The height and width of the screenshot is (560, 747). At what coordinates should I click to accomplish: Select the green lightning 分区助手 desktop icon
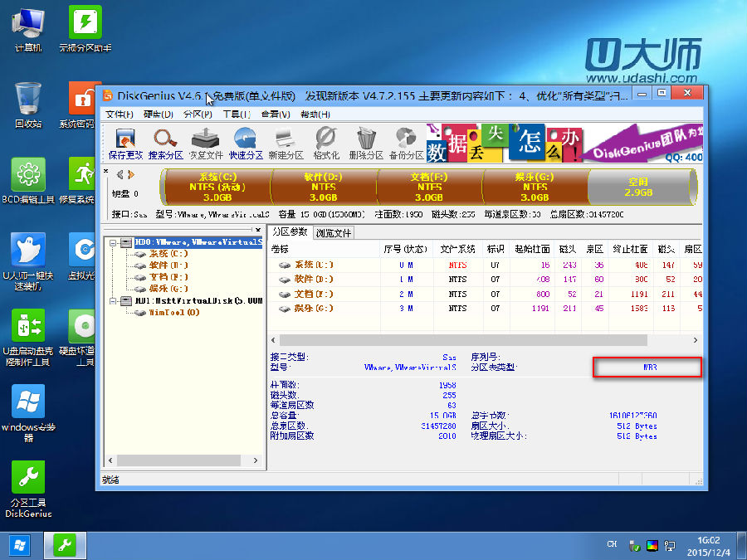tap(85, 30)
